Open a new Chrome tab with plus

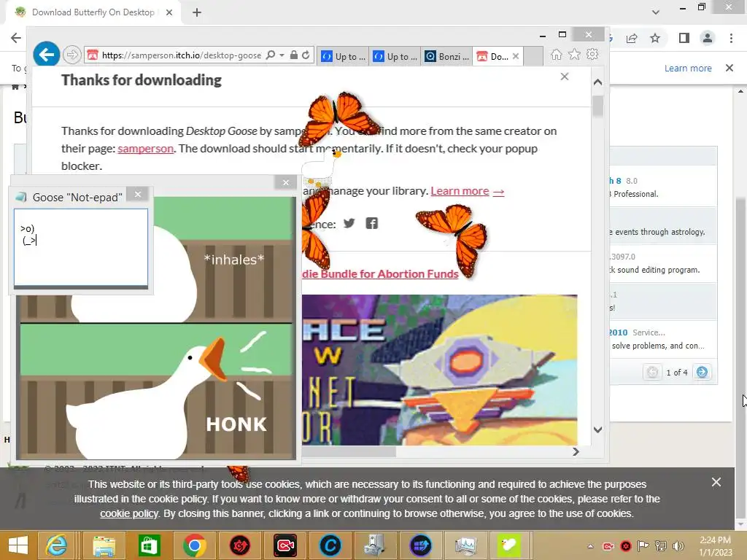pyautogui.click(x=197, y=12)
